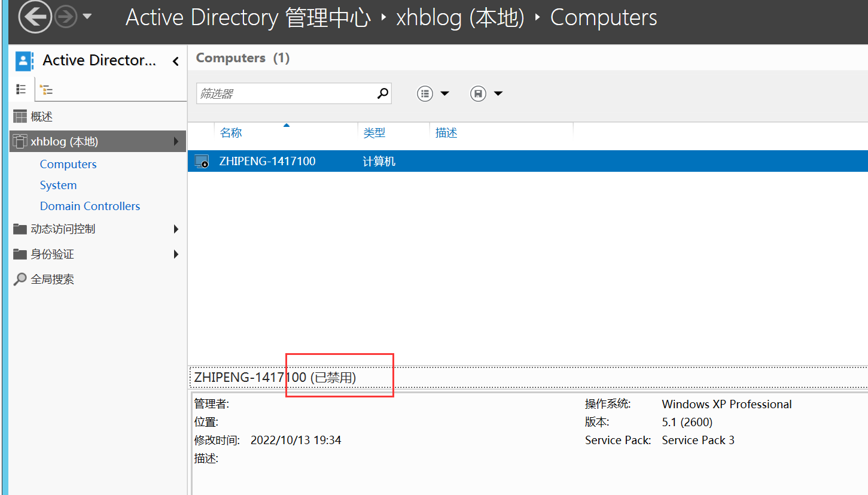
Task: Open the System container link
Action: coord(58,185)
